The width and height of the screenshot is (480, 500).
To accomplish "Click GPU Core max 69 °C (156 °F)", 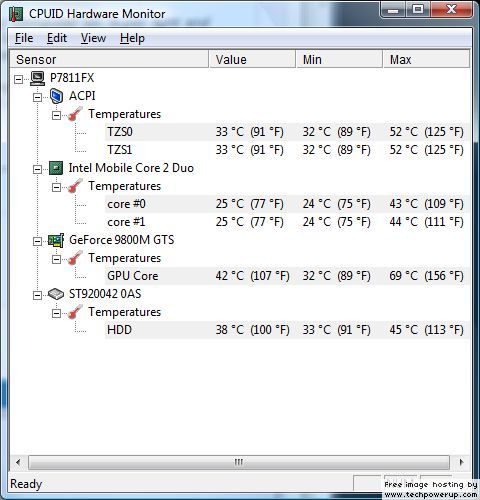I will (426, 276).
